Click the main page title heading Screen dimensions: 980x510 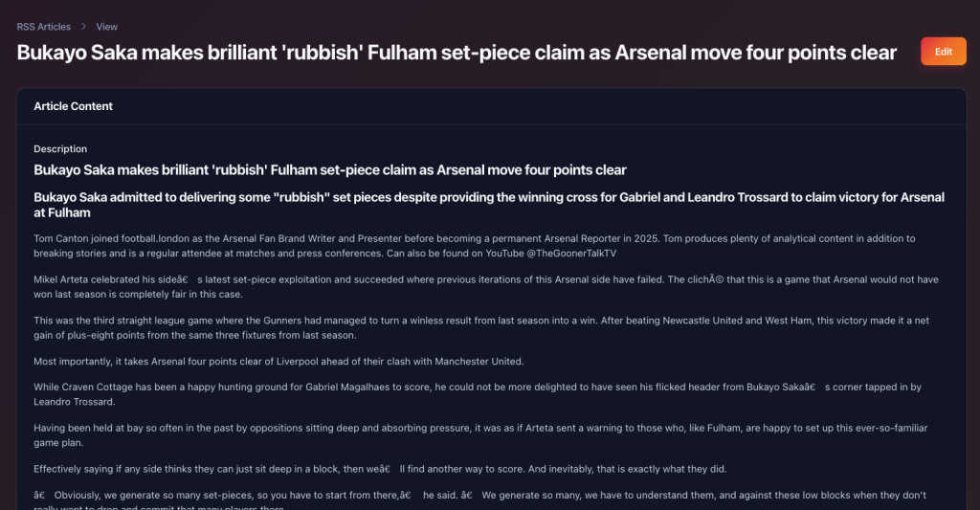(457, 53)
